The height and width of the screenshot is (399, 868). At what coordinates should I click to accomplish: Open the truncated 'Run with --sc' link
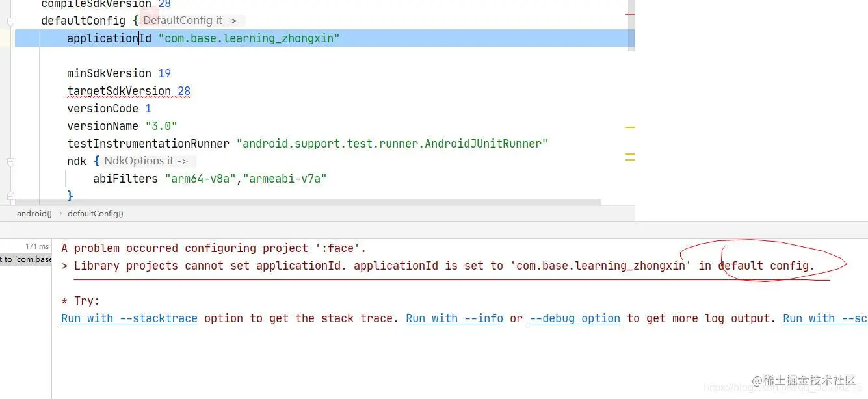[825, 318]
